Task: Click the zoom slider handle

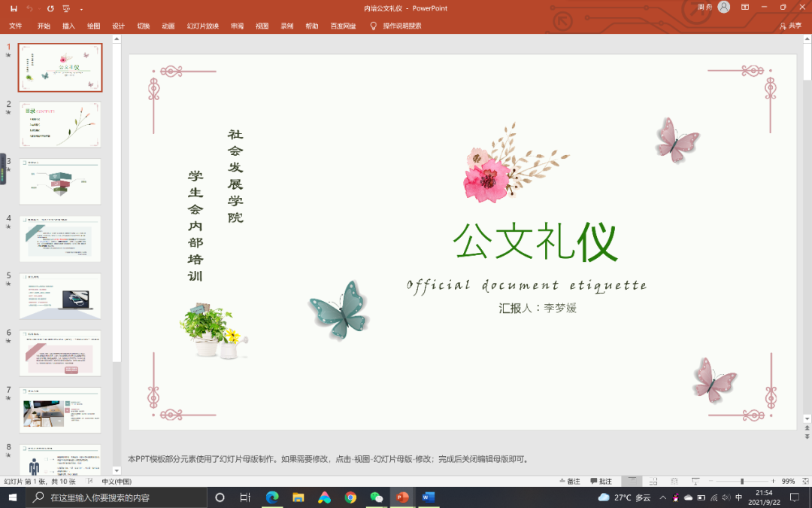Action: [742, 481]
